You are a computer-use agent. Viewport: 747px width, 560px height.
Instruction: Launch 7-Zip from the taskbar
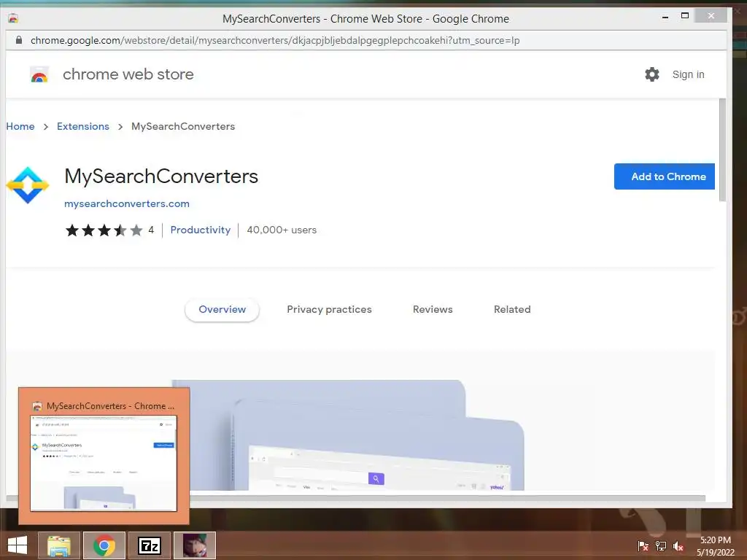coord(150,545)
